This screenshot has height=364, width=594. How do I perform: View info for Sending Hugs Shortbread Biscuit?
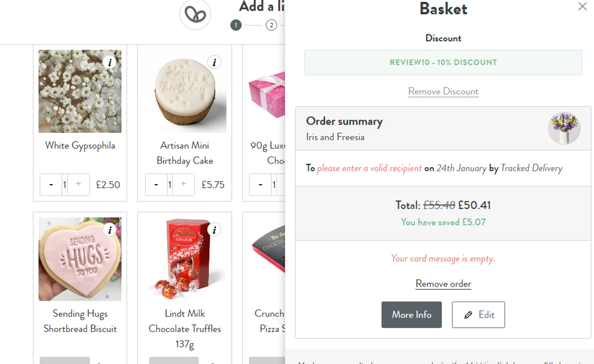110,230
